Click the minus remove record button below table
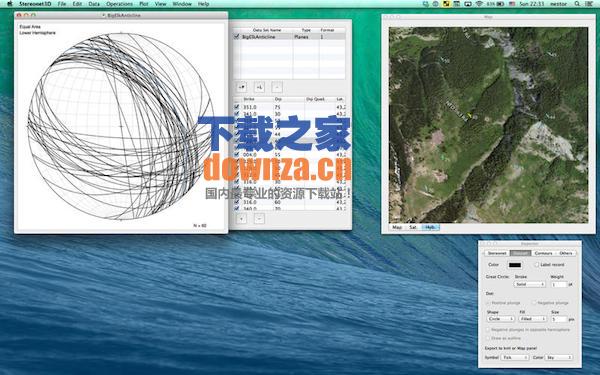 pos(259,218)
